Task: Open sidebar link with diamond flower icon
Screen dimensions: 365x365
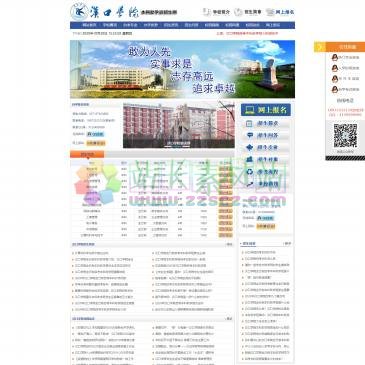Action: (x=266, y=147)
